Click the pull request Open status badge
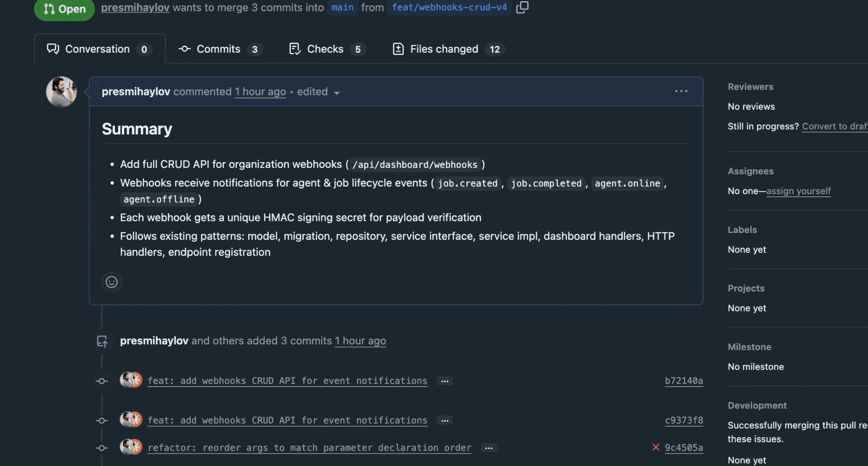The image size is (868, 466). [64, 9]
